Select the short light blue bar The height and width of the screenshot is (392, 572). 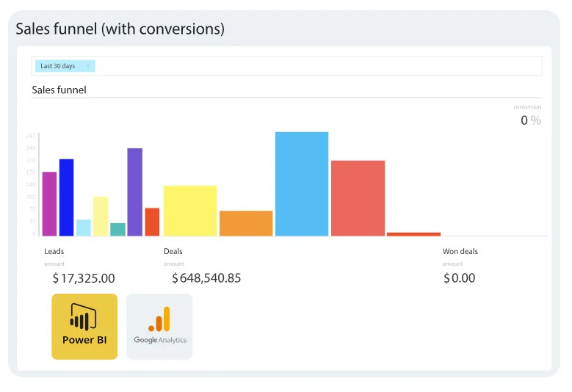coord(84,228)
